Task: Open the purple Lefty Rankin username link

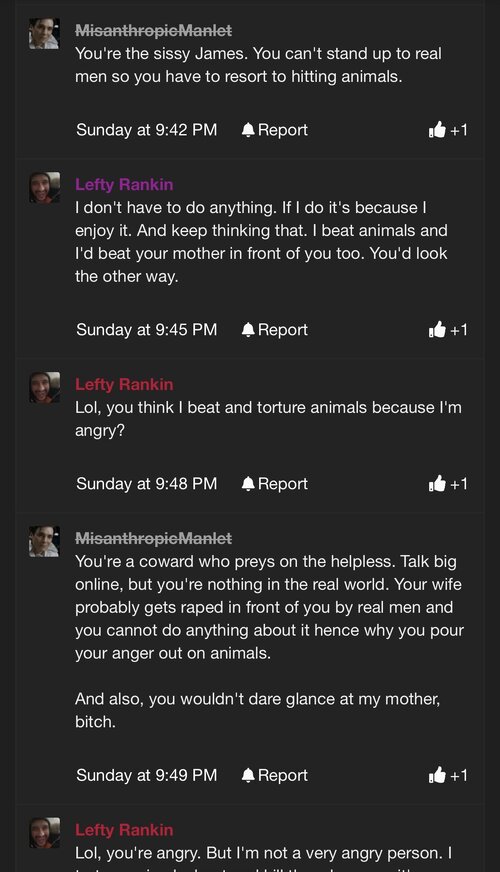Action: (x=124, y=185)
